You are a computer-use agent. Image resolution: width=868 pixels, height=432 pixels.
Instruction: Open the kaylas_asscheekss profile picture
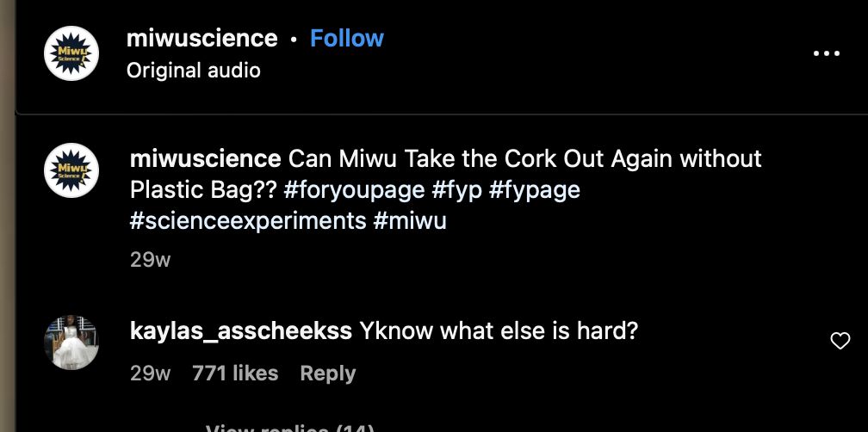tap(71, 343)
